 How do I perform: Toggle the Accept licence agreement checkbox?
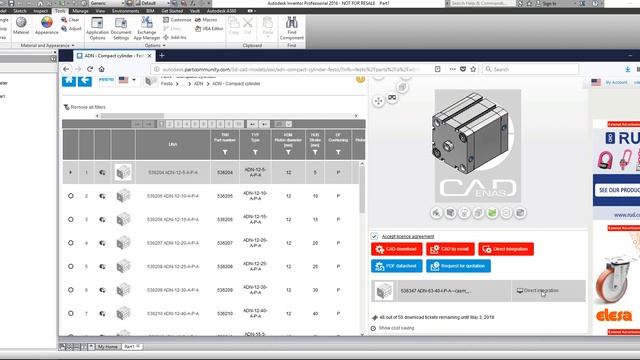(374, 236)
